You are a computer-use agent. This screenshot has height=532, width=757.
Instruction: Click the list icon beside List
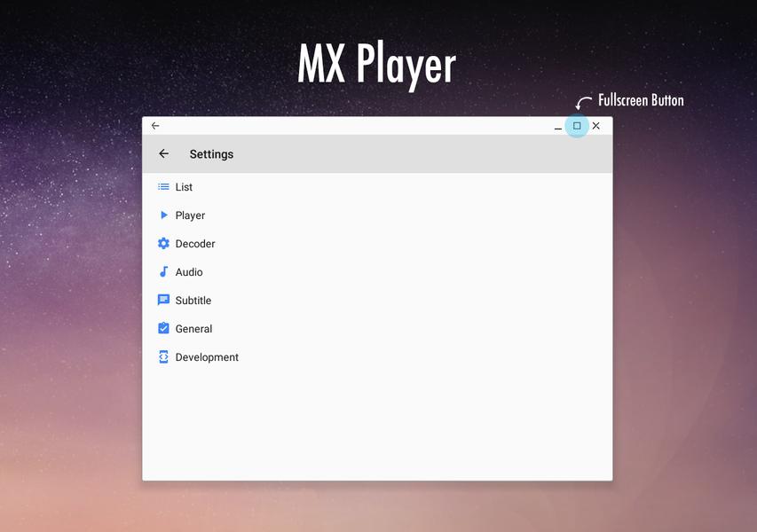click(x=163, y=187)
